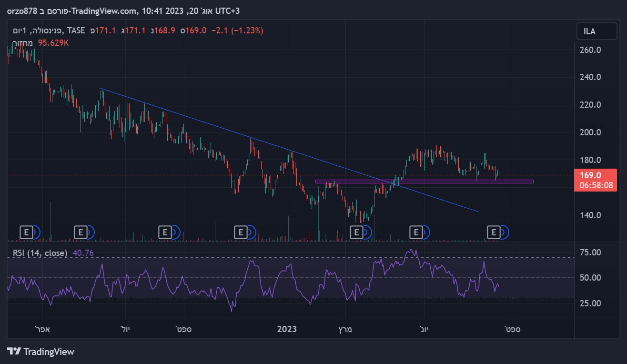This screenshot has height=364, width=627.
Task: Click the TradingView logo icon
Action: click(x=14, y=352)
